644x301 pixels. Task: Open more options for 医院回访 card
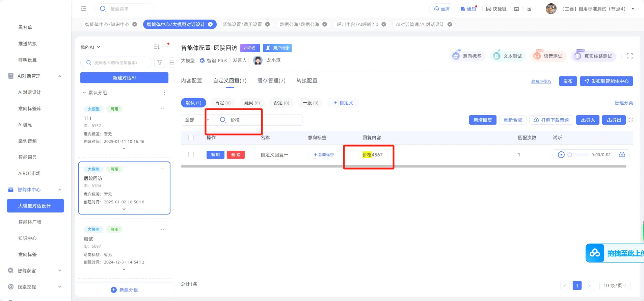pos(162,169)
